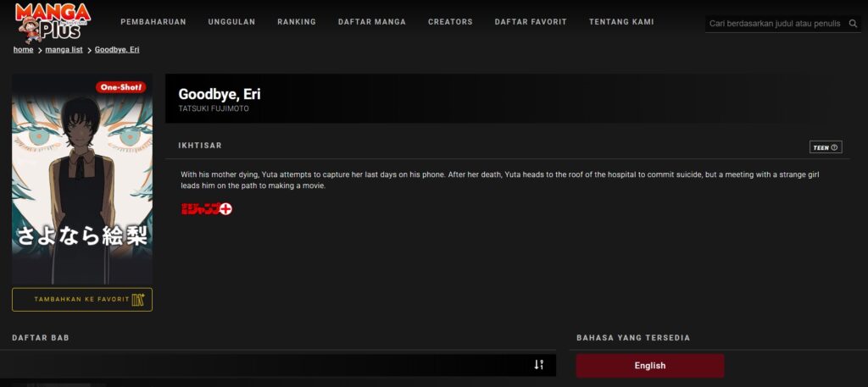
Task: Open the Pembaharuan menu item
Action: (x=153, y=22)
